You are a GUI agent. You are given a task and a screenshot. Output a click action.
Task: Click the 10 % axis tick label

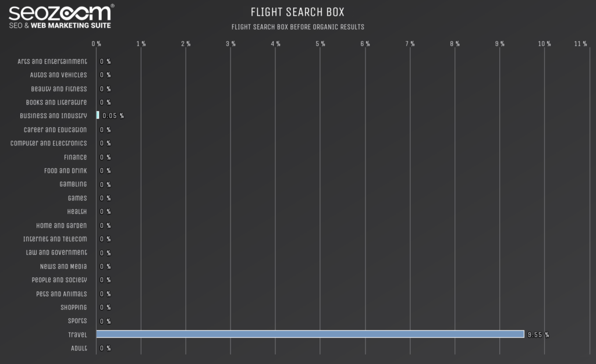pos(544,44)
